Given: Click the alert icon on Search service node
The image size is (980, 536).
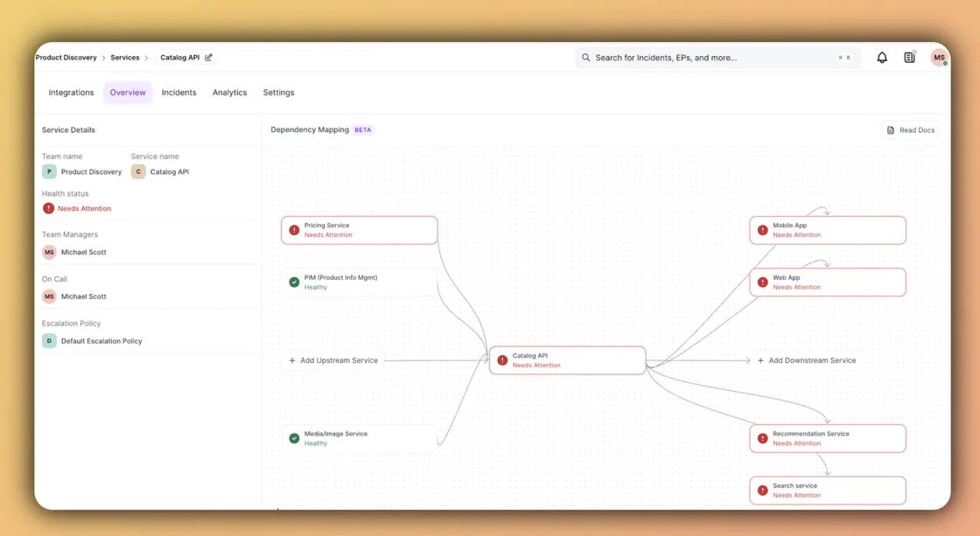Looking at the screenshot, I should click(x=762, y=491).
